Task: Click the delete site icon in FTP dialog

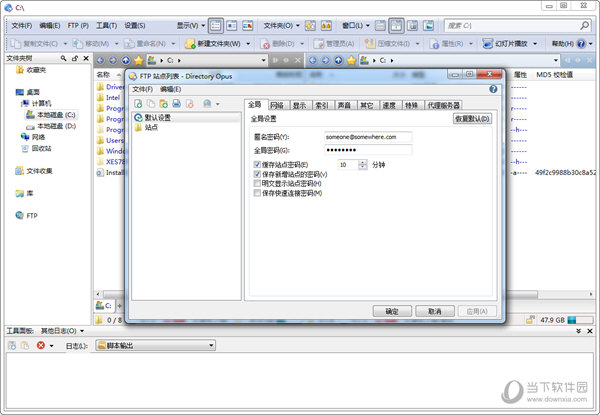Action: (x=189, y=104)
